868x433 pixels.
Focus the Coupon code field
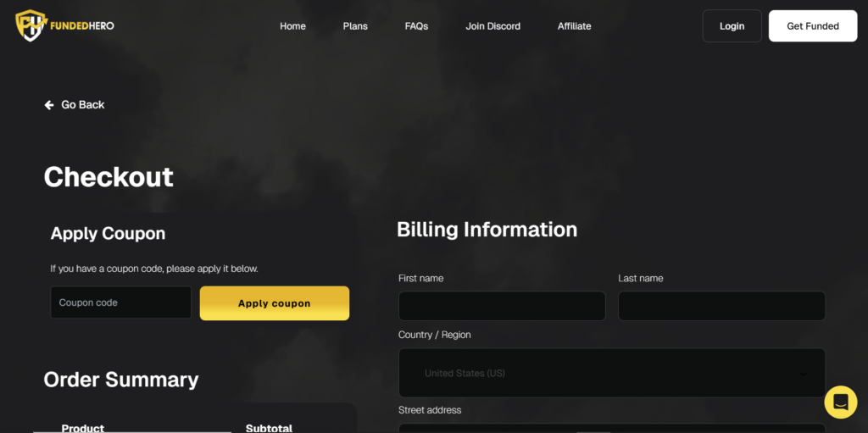(120, 303)
